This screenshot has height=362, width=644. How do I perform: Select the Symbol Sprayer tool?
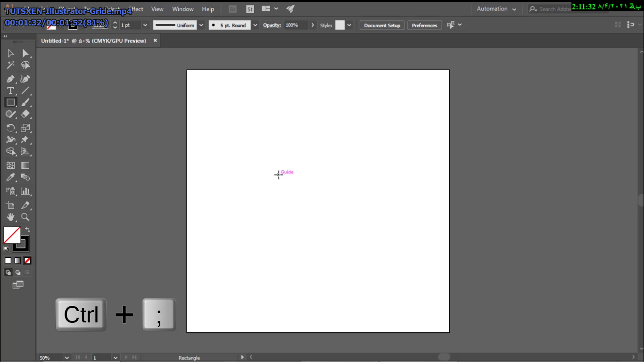click(10, 191)
